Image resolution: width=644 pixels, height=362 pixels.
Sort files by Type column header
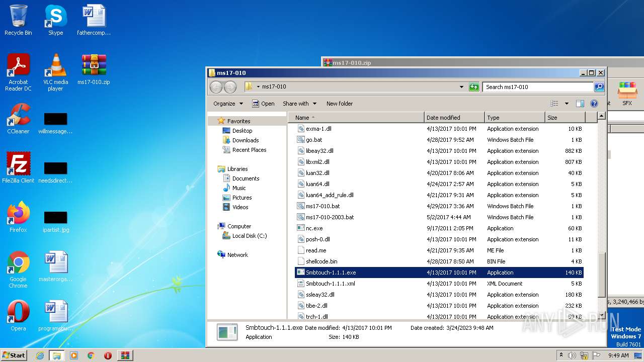click(515, 118)
